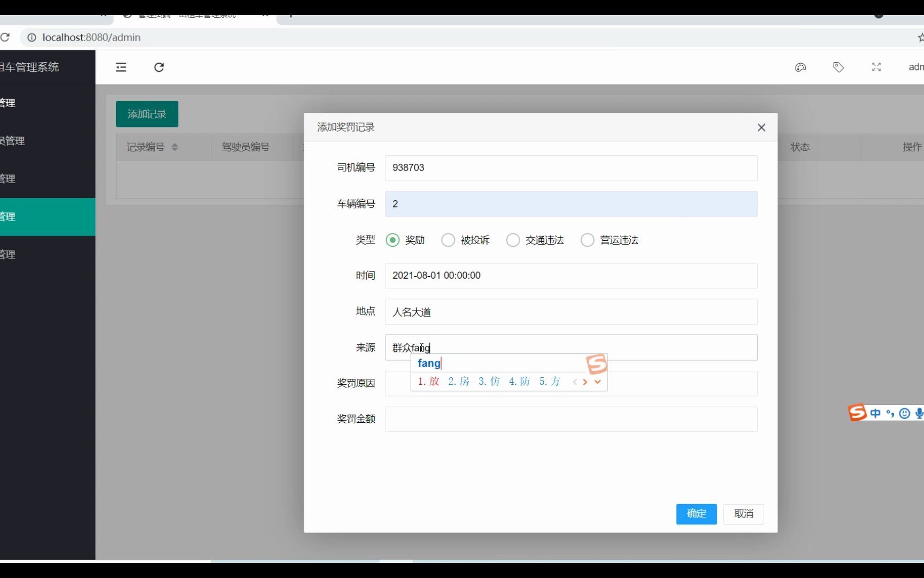Click the 来源 input field
The image size is (924, 578).
click(571, 347)
